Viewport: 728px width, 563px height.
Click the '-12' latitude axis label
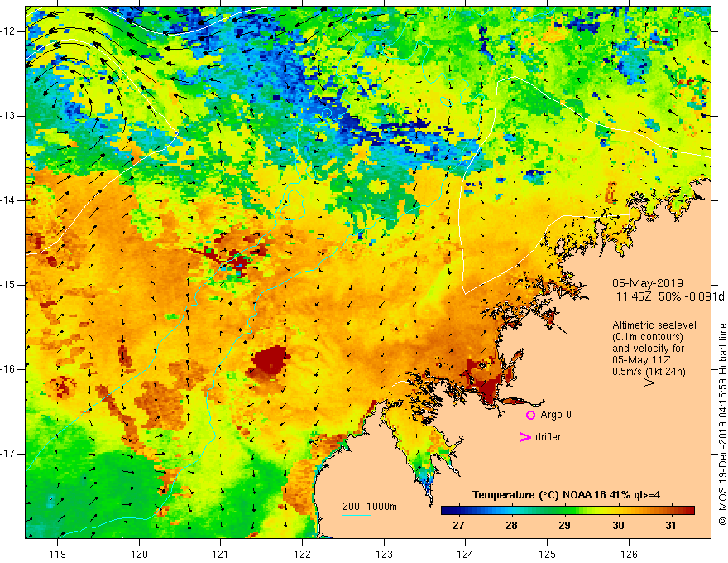pyautogui.click(x=9, y=31)
